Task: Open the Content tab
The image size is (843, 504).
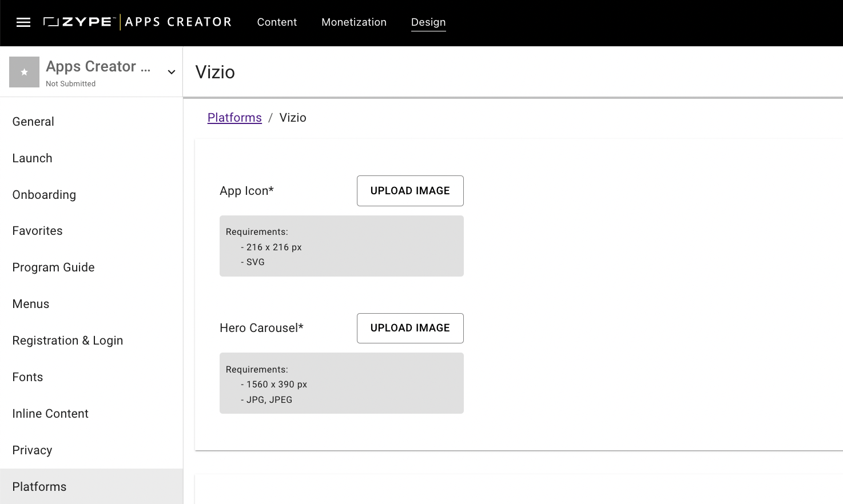Action: (x=277, y=22)
